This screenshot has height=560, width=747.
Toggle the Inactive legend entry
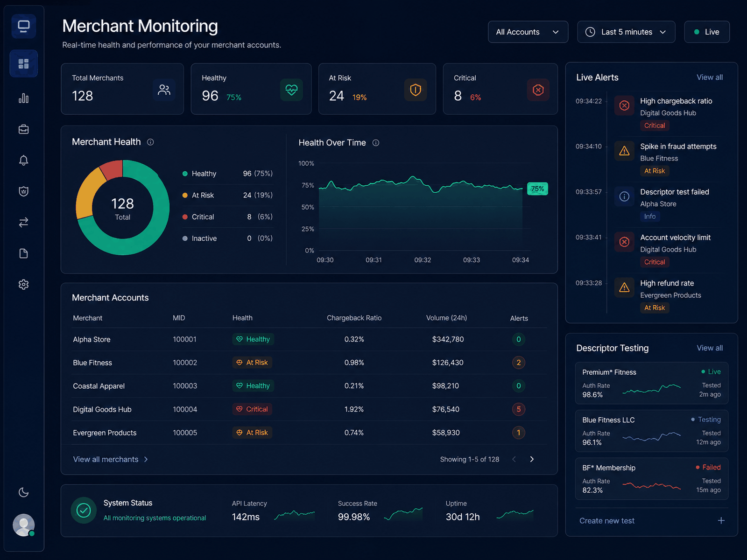(x=227, y=238)
